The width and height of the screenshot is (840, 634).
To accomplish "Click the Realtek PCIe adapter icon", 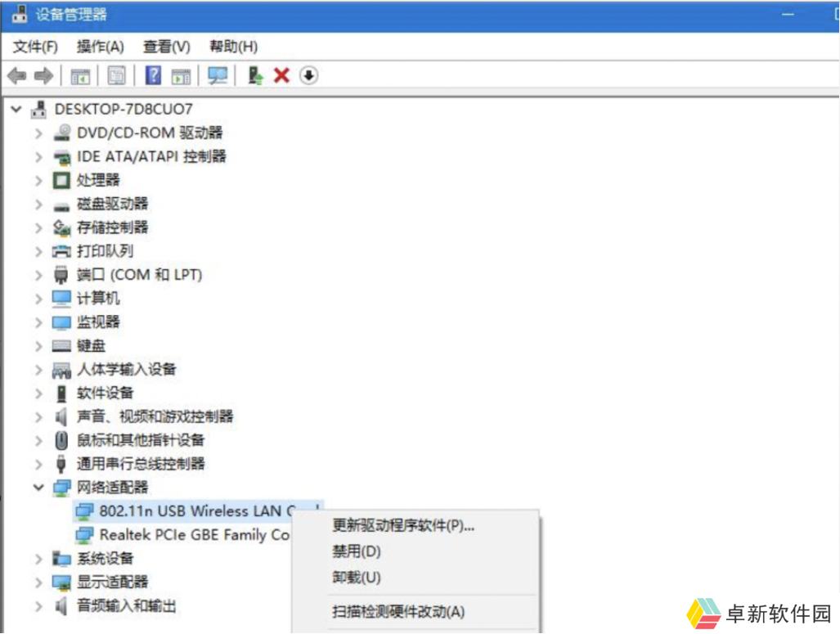I will pos(84,534).
